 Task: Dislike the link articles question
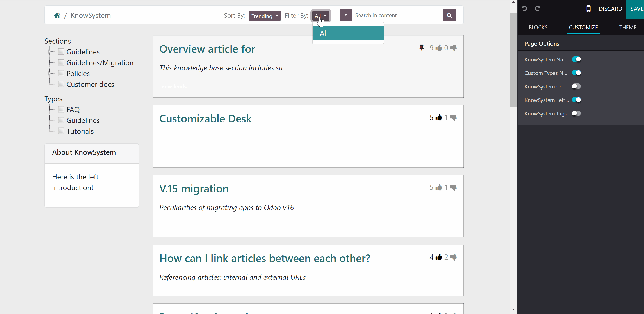453,257
